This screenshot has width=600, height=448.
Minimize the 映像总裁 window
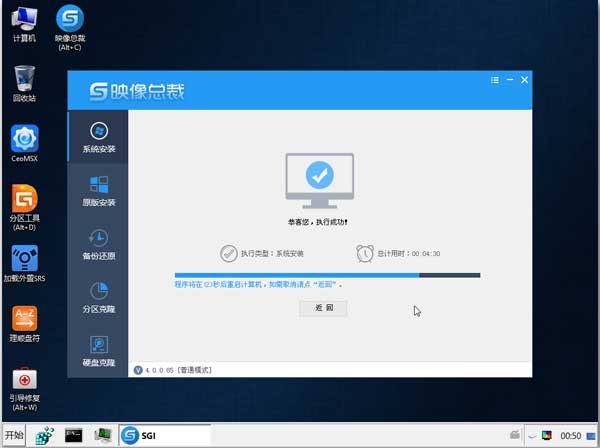click(x=510, y=80)
